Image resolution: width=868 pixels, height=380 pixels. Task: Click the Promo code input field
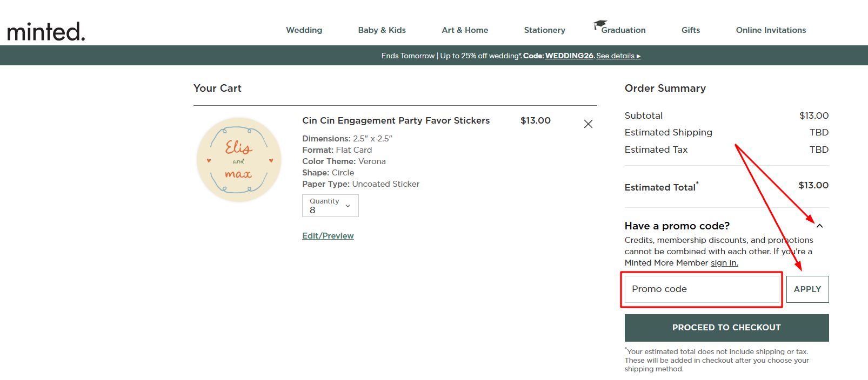click(x=701, y=289)
